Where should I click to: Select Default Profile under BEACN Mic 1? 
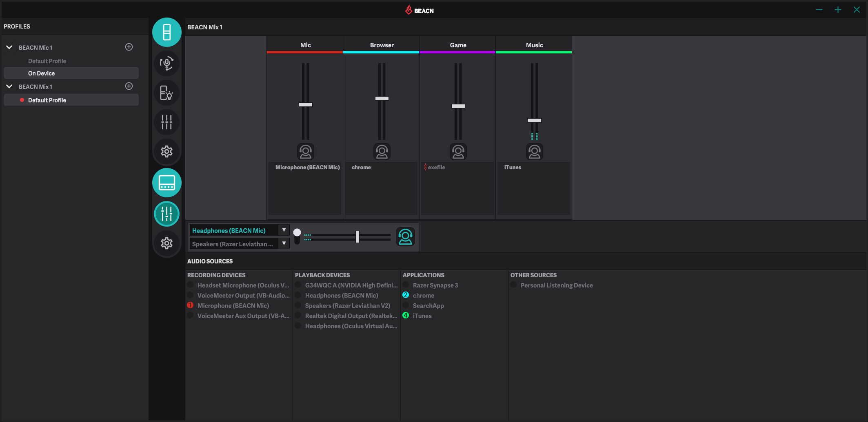point(47,61)
